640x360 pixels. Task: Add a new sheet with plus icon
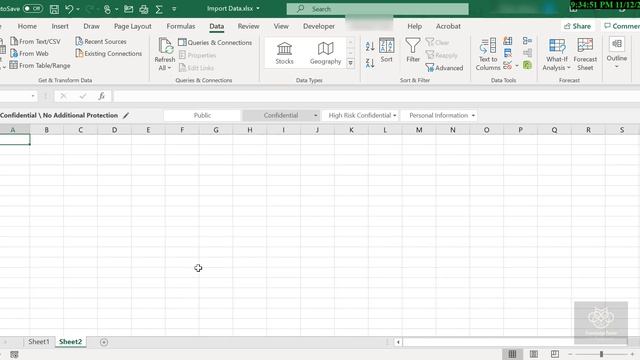(x=104, y=342)
